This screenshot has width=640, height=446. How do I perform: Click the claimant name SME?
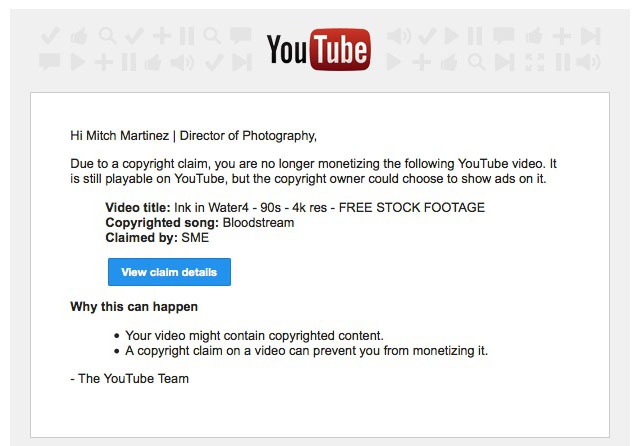click(195, 237)
